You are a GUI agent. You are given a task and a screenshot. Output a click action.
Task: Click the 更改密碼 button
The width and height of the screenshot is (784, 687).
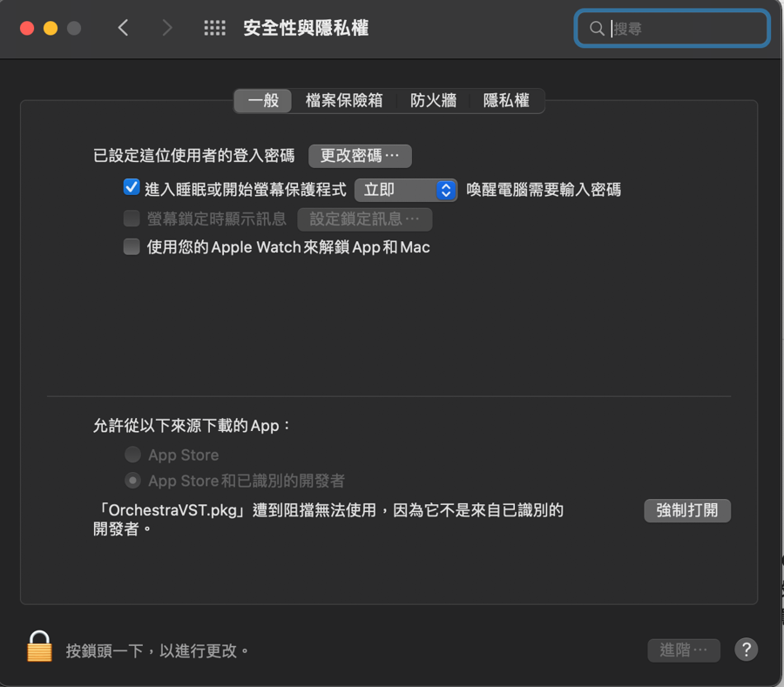360,156
